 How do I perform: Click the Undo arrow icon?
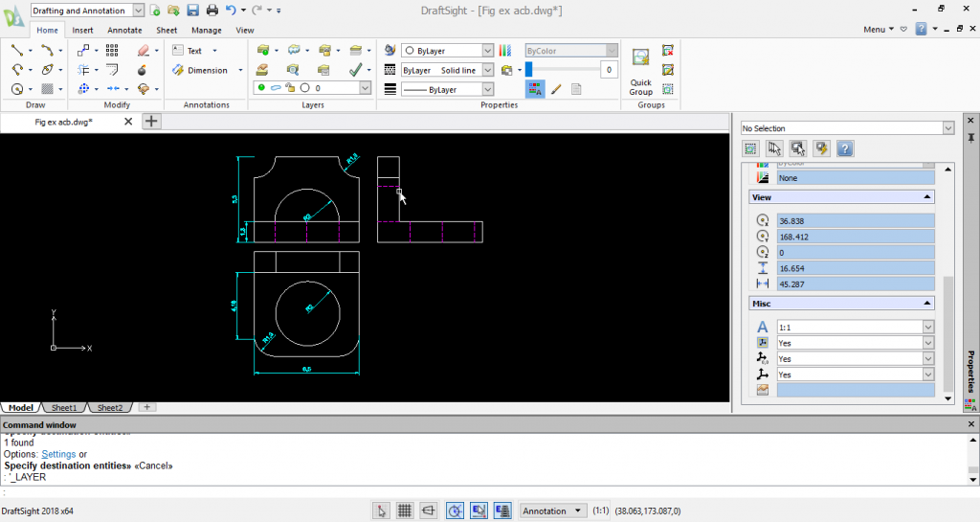click(x=231, y=10)
